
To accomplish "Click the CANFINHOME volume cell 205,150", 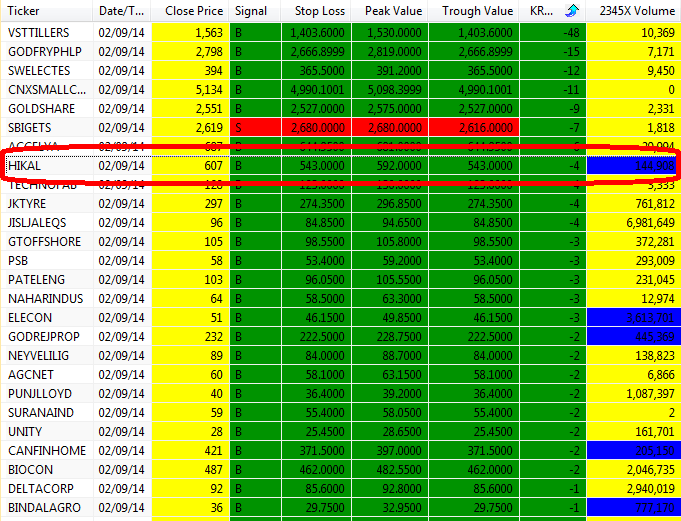I will (634, 451).
